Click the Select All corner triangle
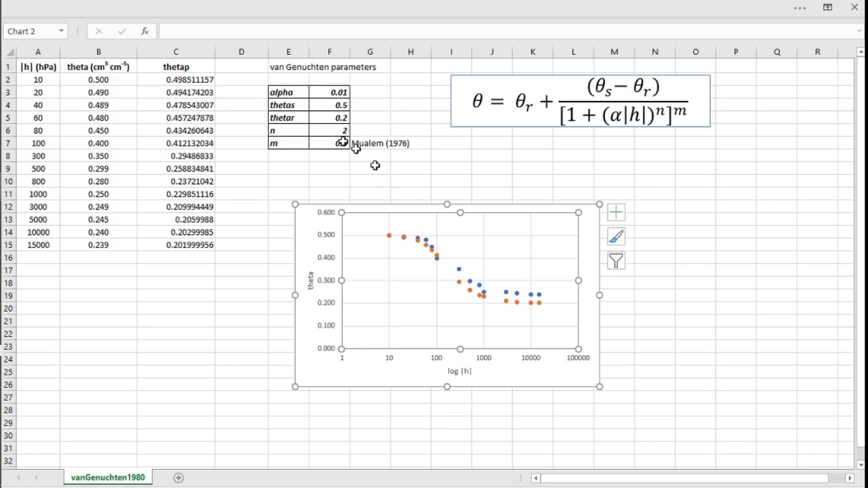 coord(9,52)
